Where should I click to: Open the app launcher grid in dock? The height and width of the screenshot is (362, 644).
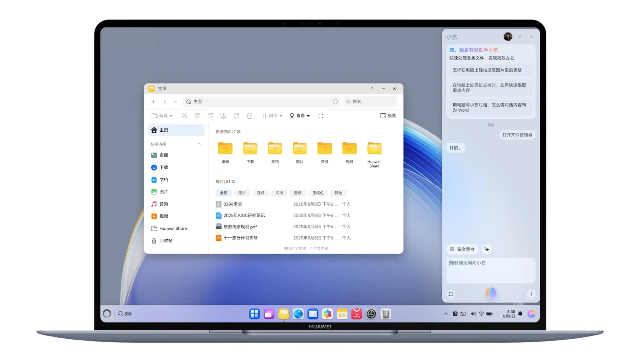click(254, 314)
